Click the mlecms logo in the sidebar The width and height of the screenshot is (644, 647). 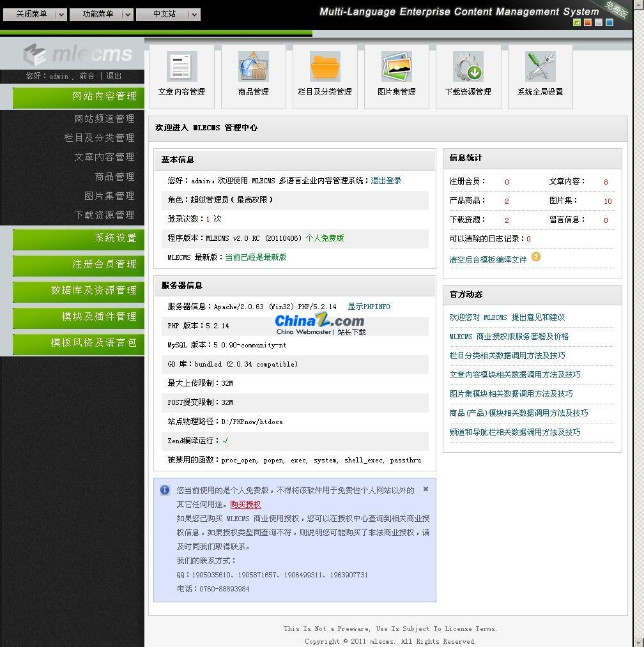pos(77,54)
